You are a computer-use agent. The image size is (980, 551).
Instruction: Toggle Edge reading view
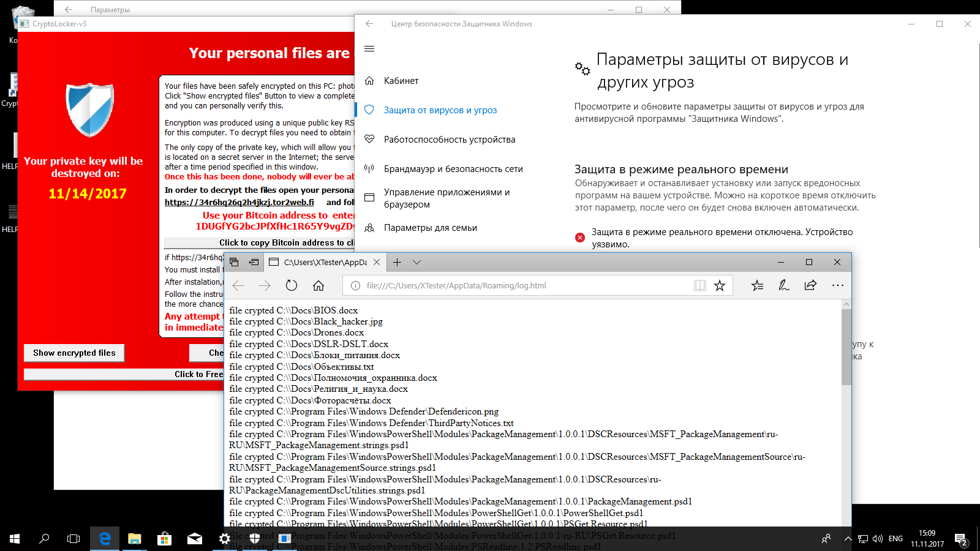pyautogui.click(x=700, y=285)
